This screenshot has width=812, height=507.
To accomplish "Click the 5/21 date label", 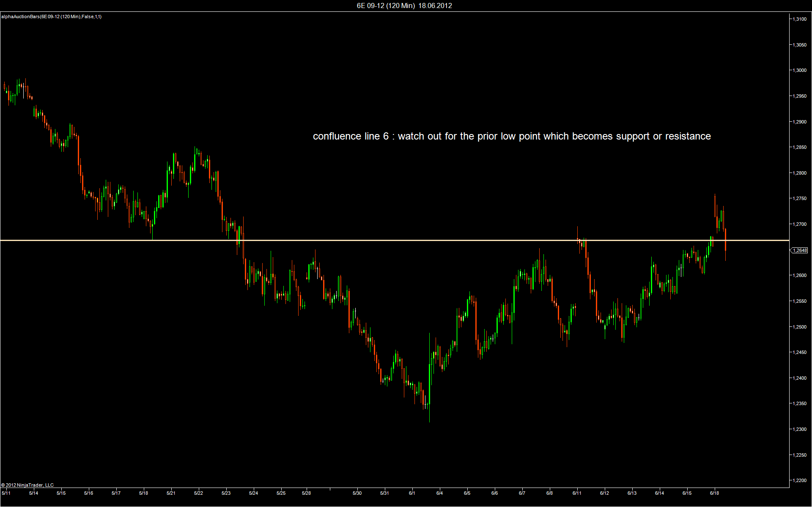I will [x=171, y=493].
